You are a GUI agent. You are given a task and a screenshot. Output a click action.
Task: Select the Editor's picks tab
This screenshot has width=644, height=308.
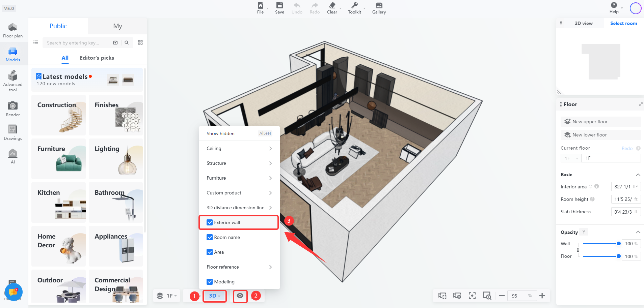pyautogui.click(x=97, y=58)
